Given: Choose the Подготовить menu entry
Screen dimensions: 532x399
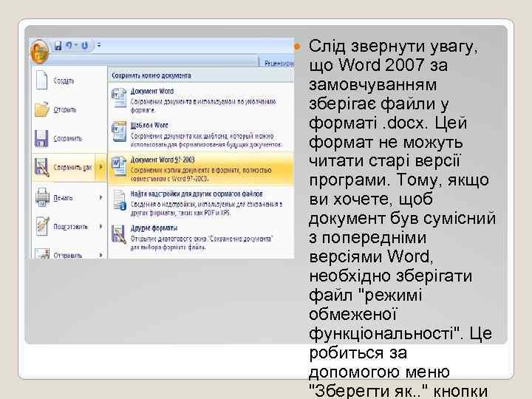Looking at the screenshot, I should (70, 227).
